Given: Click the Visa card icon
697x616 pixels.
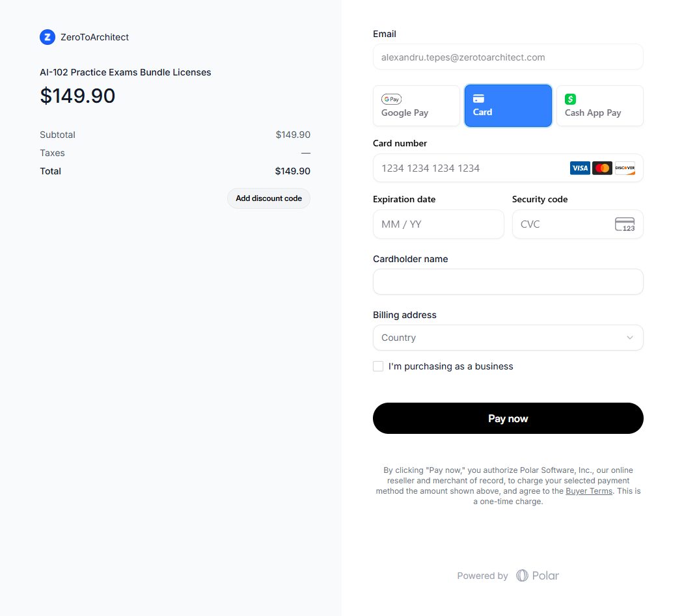Looking at the screenshot, I should (x=580, y=168).
